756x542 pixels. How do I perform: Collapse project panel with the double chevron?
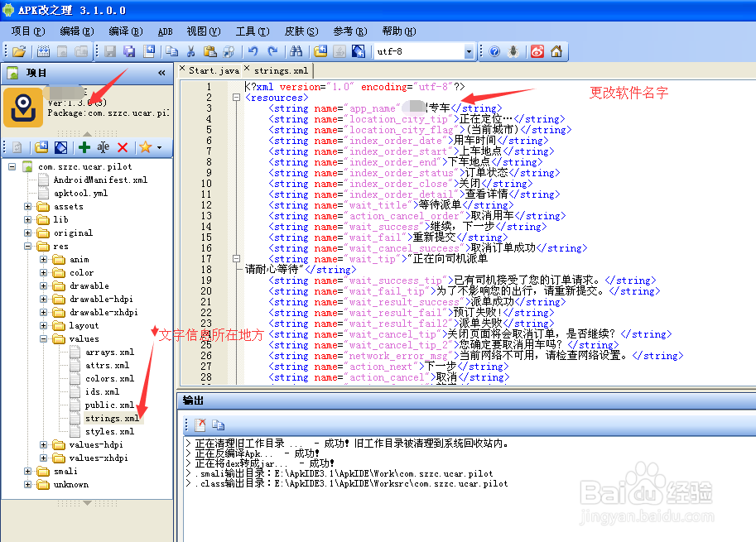point(161,73)
